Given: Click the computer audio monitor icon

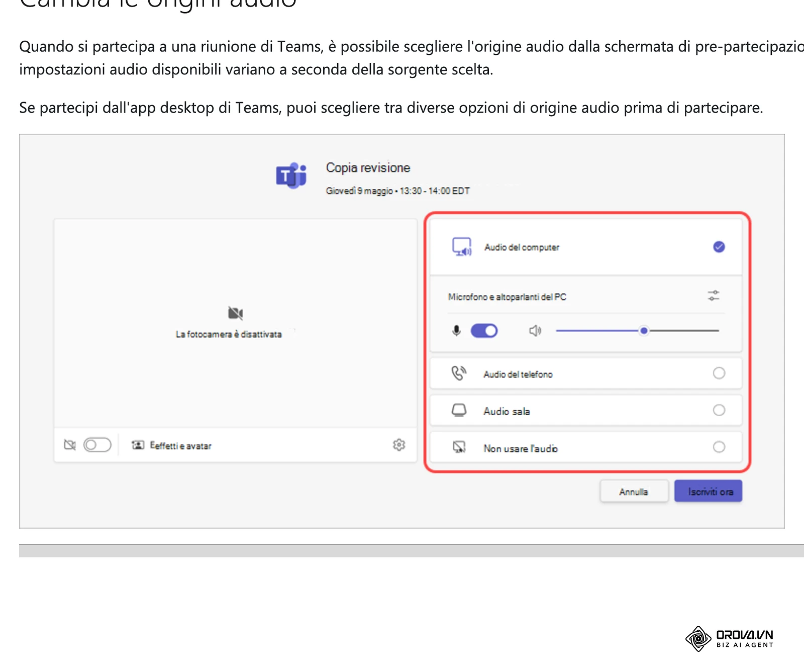Looking at the screenshot, I should click(x=462, y=247).
